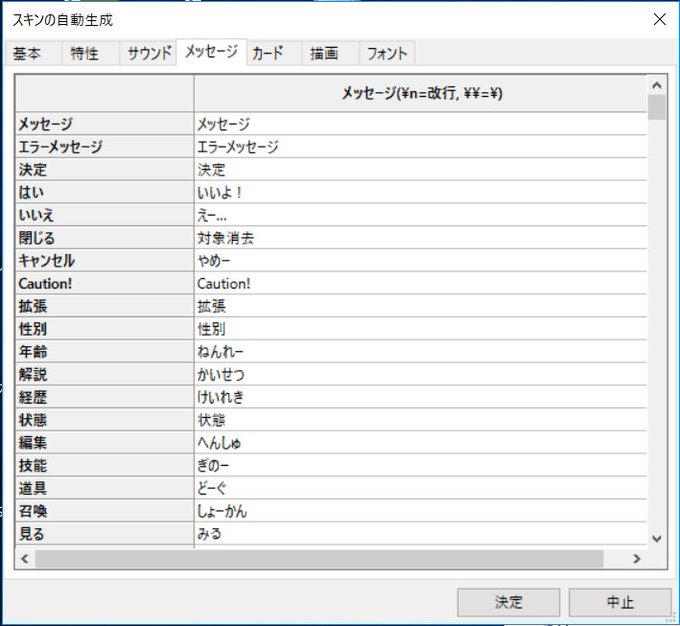Select the メッセージ tab
This screenshot has width=680, height=626.
(x=212, y=52)
